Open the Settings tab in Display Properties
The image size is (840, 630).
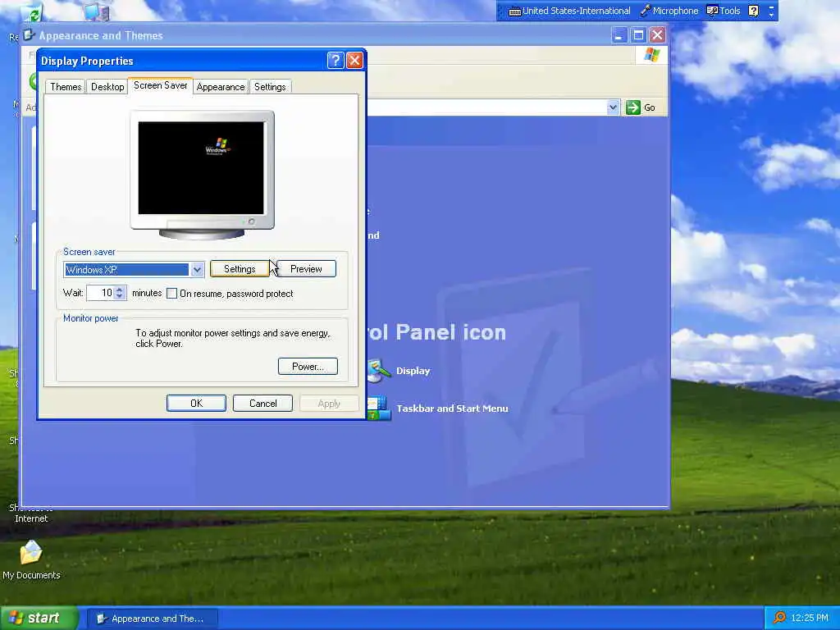[270, 87]
